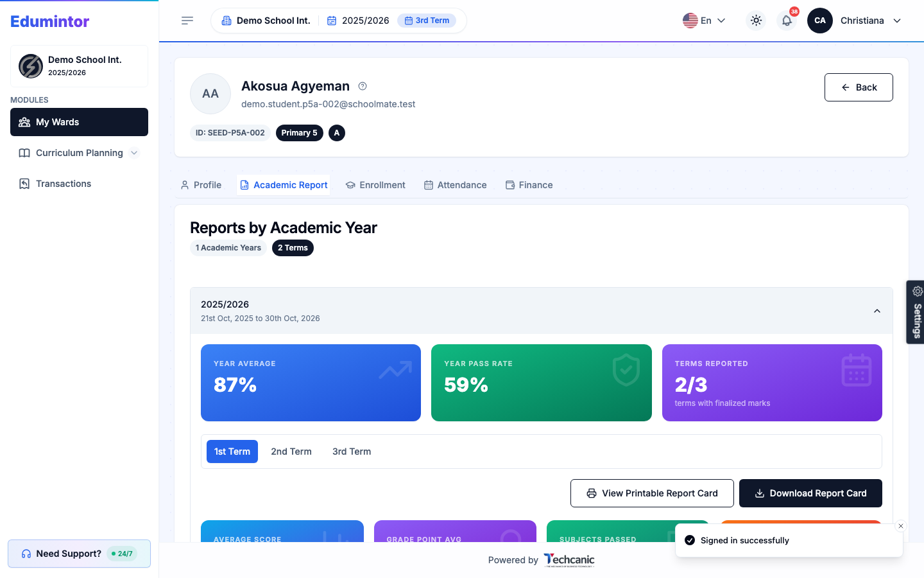
Task: Click the Techcanic logo link
Action: click(569, 560)
